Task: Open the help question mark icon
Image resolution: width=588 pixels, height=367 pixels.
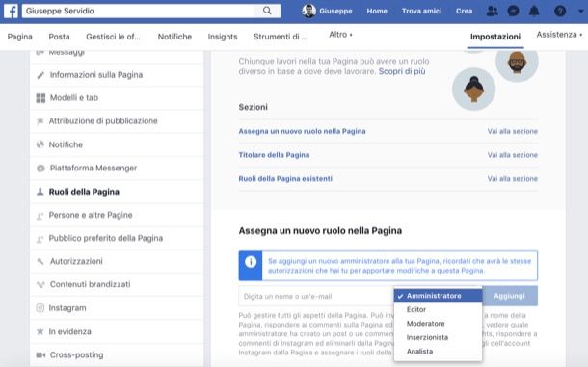Action: tap(560, 11)
